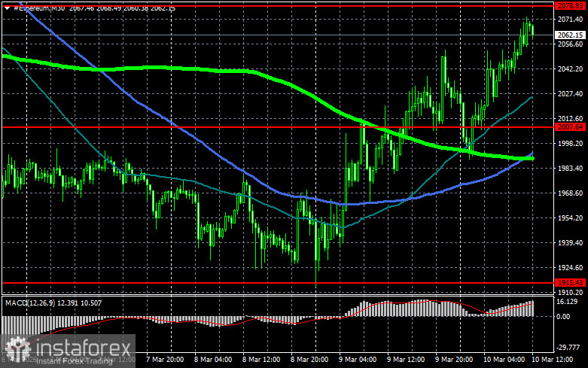Click the 1983.40 price axis value

571,169
